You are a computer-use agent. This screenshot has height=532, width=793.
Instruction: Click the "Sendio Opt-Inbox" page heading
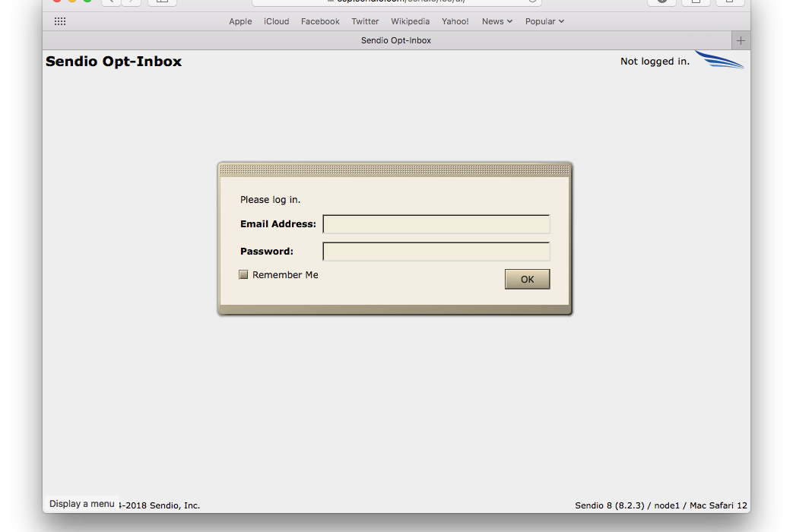coord(114,62)
